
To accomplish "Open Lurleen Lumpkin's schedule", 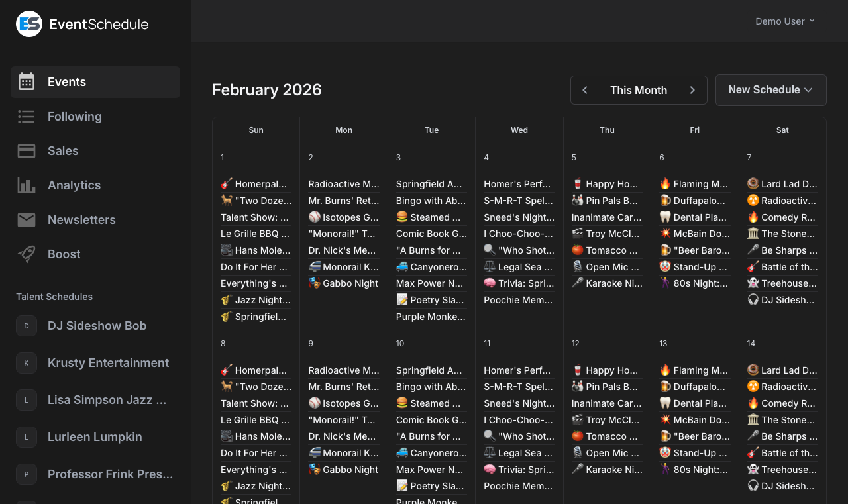I will [x=94, y=437].
